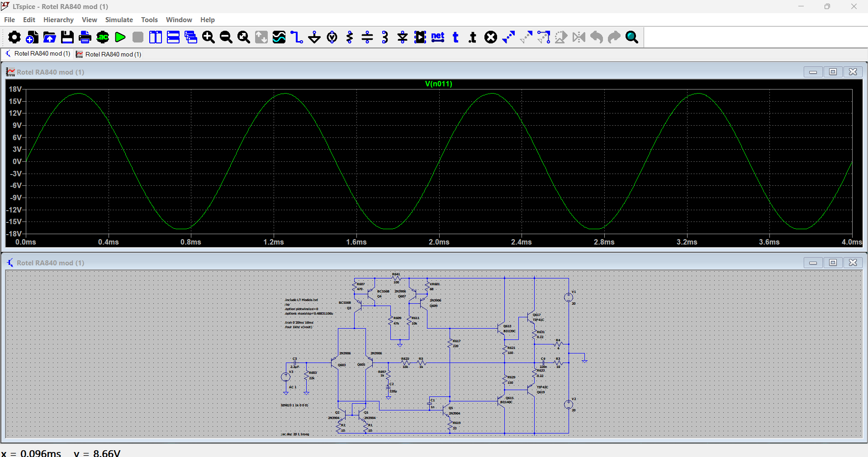The height and width of the screenshot is (457, 868).
Task: Click the grey Stop simulation icon
Action: (x=138, y=37)
